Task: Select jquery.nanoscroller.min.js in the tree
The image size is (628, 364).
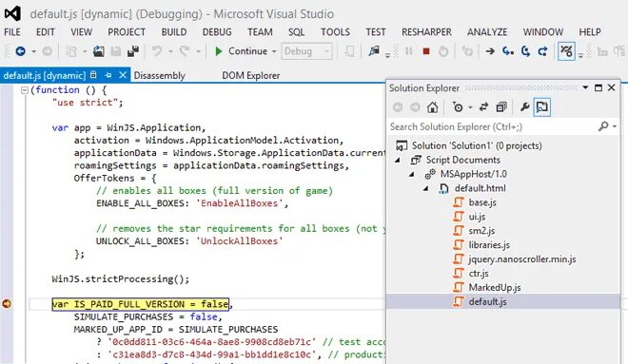Action: (x=522, y=259)
